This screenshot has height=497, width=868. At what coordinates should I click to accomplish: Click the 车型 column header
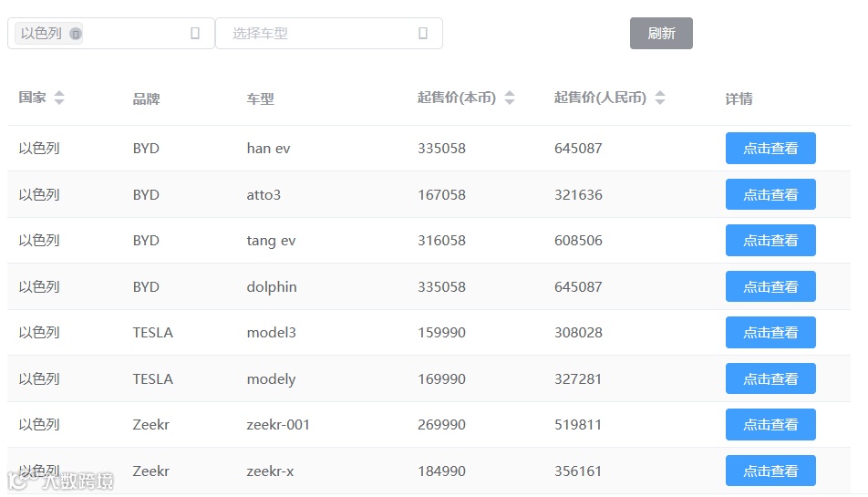point(260,99)
